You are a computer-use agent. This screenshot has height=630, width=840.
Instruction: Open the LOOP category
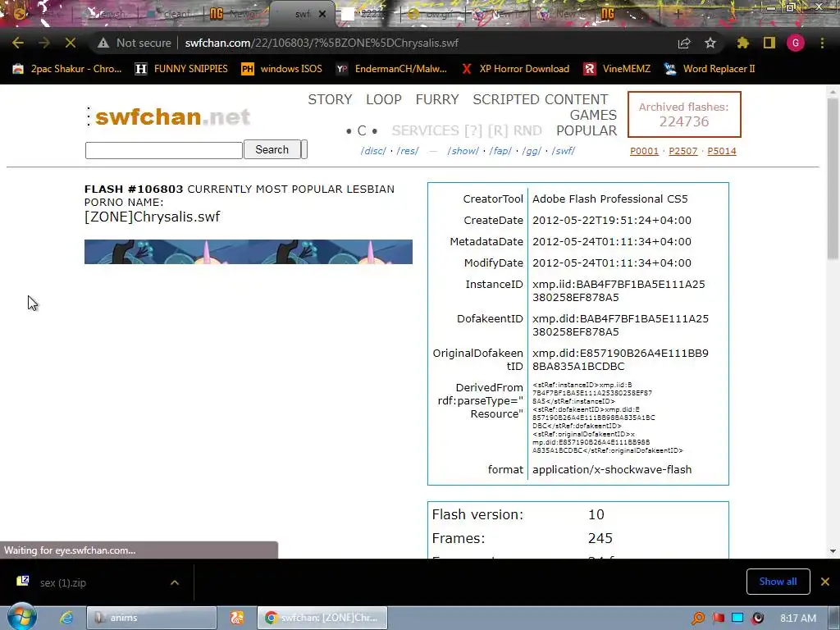pyautogui.click(x=384, y=99)
